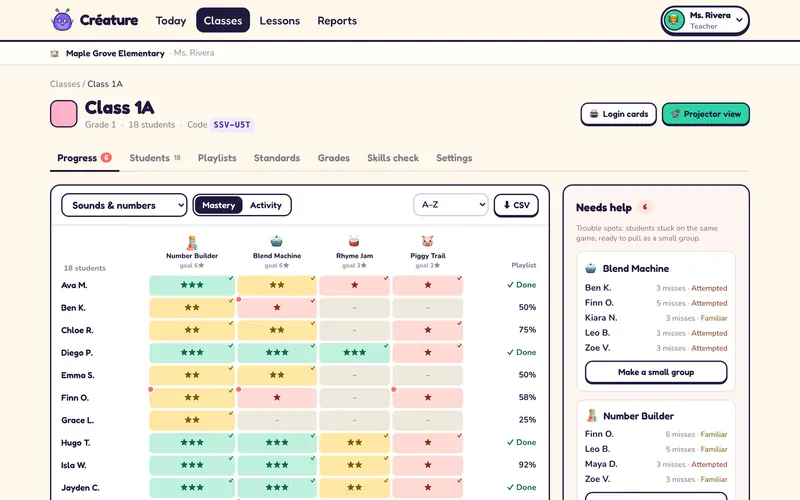Click Isla W.'s 92% playlist value
Screen dimensions: 800x500
point(527,465)
